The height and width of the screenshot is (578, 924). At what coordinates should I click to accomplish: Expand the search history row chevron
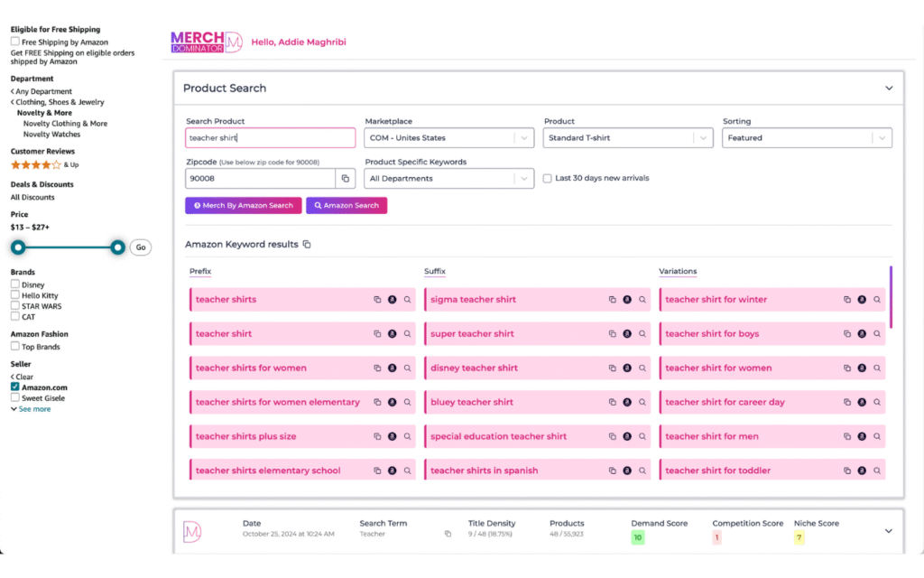(x=888, y=531)
